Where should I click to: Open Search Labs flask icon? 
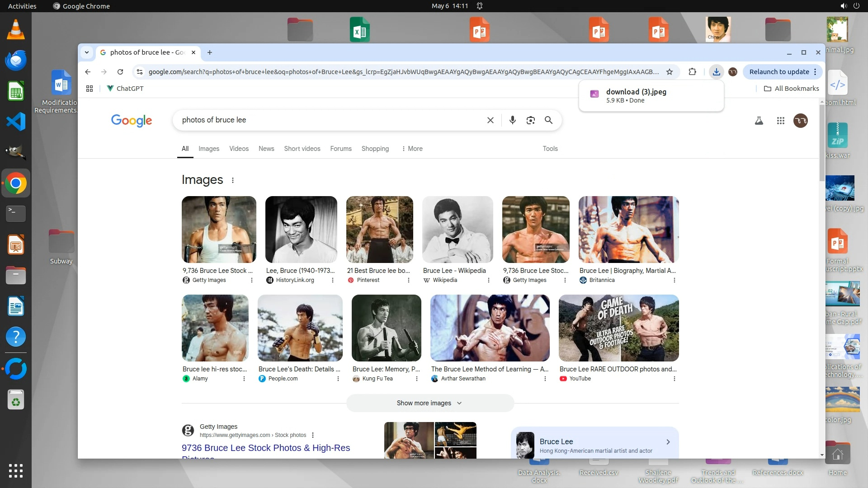(759, 121)
